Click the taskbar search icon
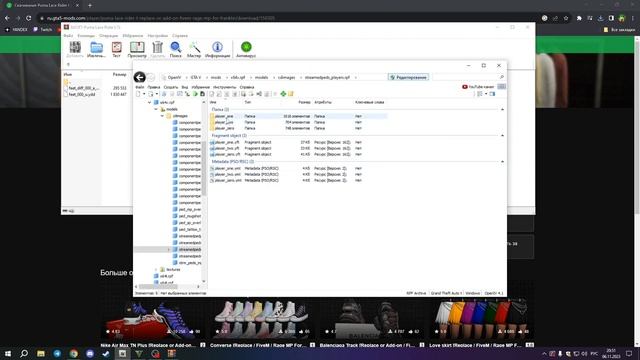The height and width of the screenshot is (360, 640). coord(24,353)
